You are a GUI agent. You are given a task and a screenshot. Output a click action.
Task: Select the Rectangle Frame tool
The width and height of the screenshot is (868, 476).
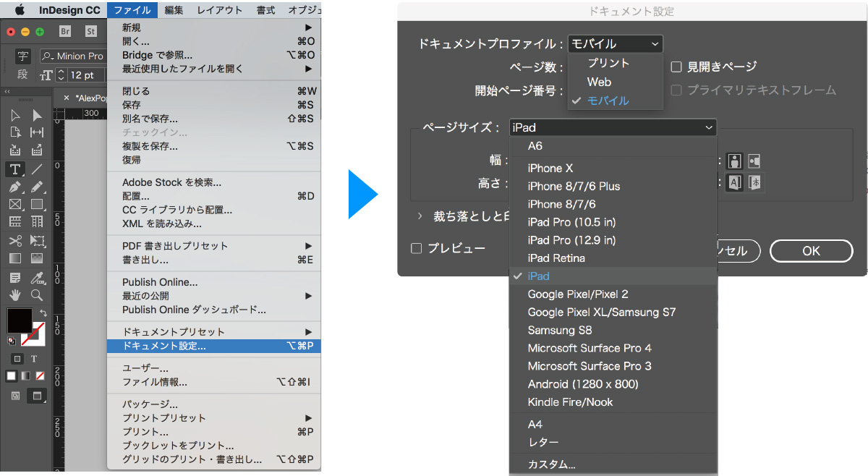coord(15,205)
